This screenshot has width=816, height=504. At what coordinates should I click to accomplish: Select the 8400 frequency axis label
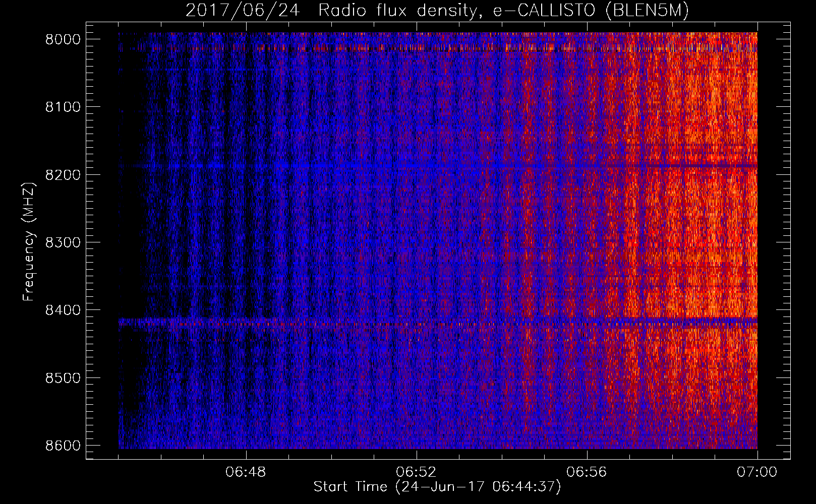63,310
